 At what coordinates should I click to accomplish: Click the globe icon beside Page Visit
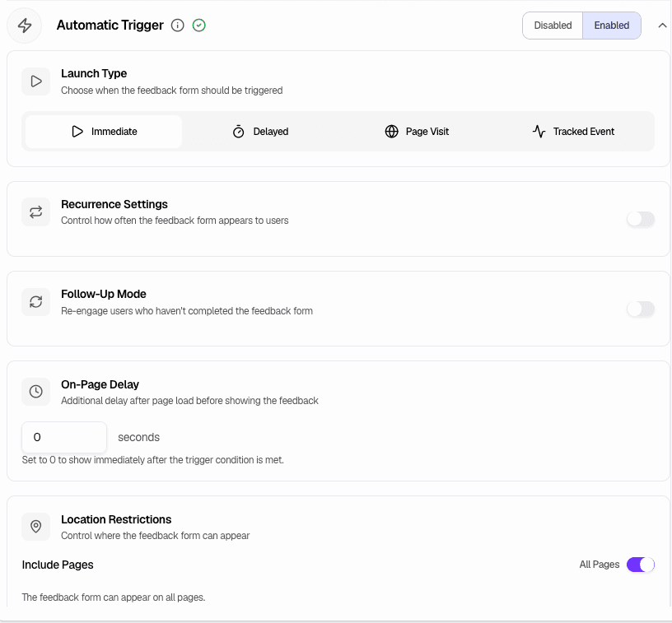[391, 131]
